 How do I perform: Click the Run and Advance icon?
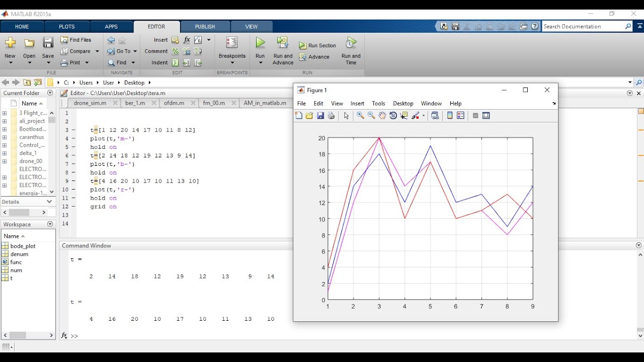click(x=283, y=43)
